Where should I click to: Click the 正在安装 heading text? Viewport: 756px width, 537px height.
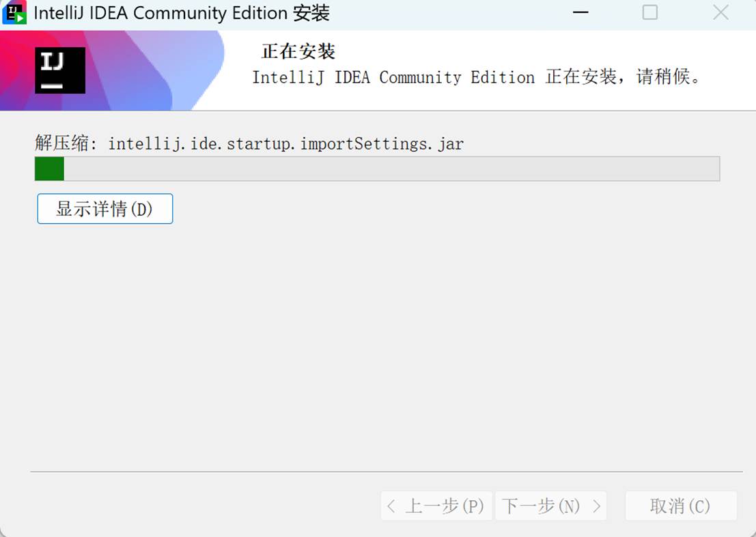point(298,52)
